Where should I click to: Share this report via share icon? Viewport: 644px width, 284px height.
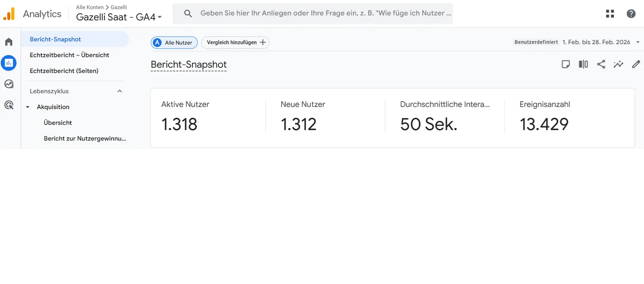pos(601,64)
